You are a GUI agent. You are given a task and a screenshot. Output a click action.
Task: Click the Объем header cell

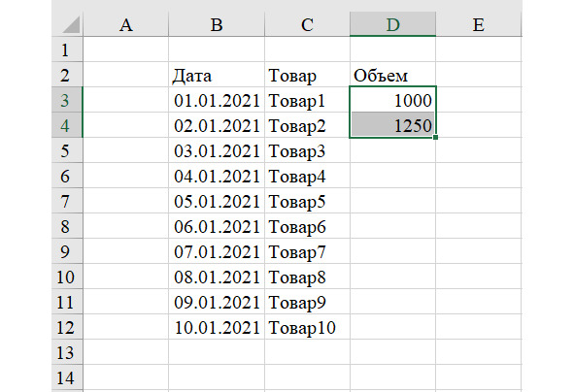[x=392, y=75]
